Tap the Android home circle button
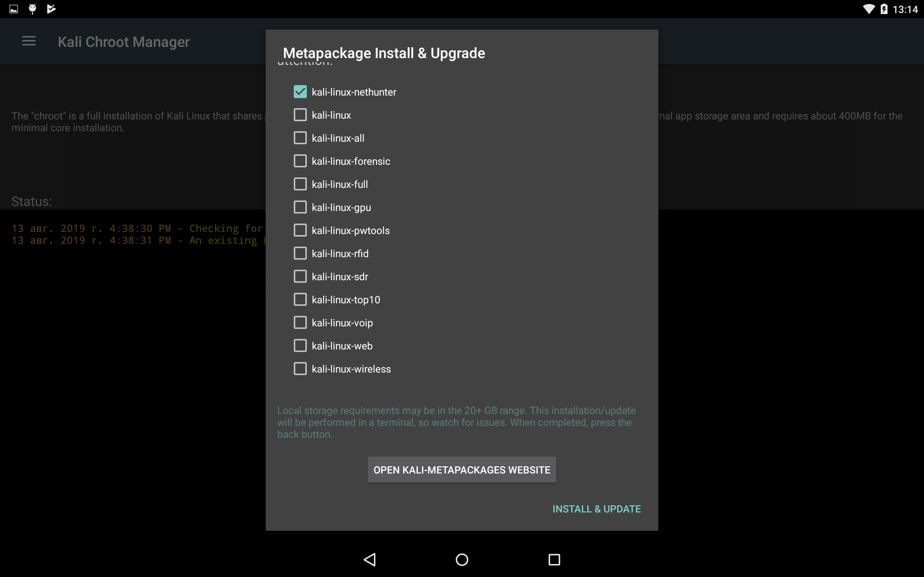Screen dimensions: 924x577 (x=462, y=559)
